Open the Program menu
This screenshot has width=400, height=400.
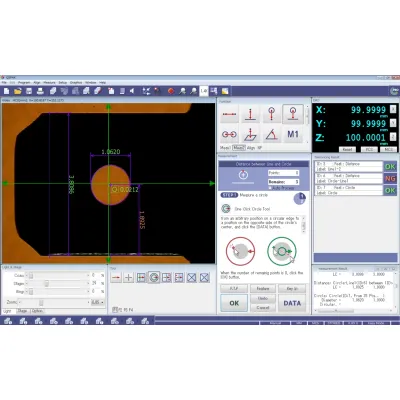[x=24, y=82]
